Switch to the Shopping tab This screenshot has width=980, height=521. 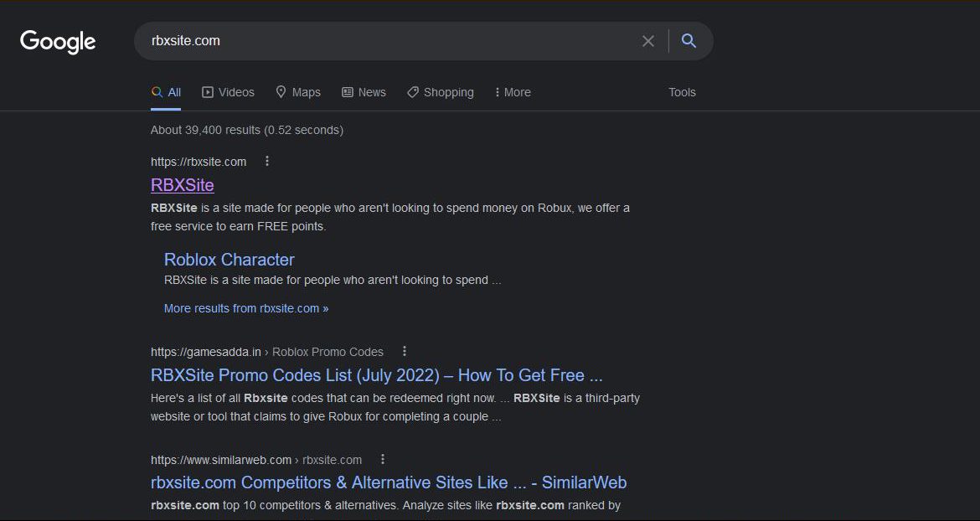tap(440, 92)
